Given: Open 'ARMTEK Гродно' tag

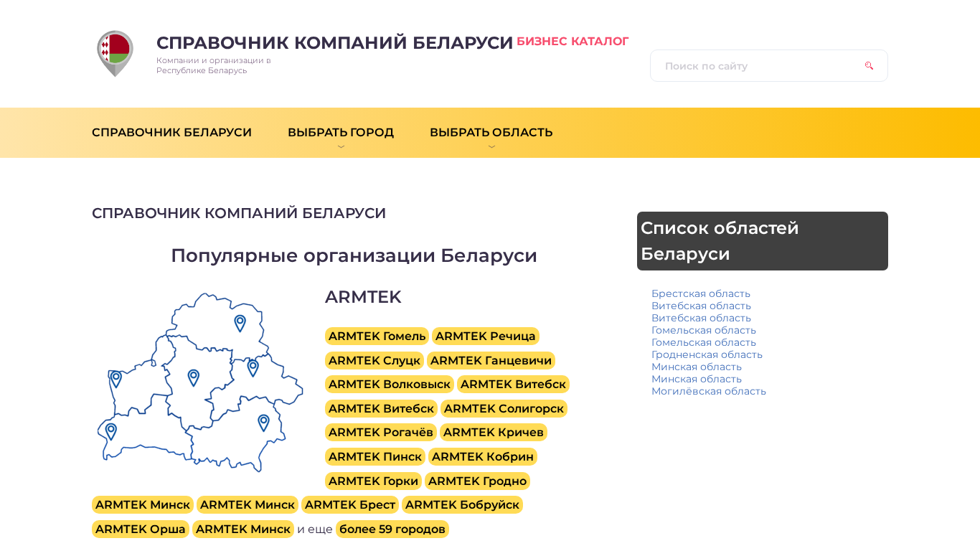Looking at the screenshot, I should point(478,481).
